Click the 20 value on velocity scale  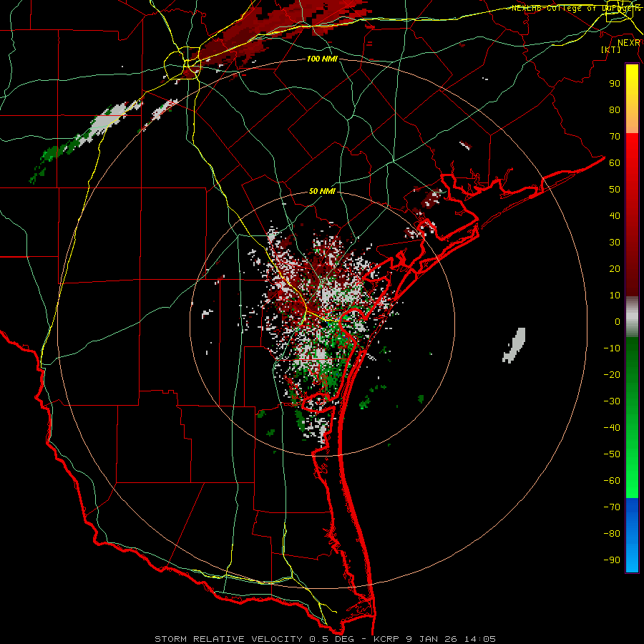[x=615, y=268]
